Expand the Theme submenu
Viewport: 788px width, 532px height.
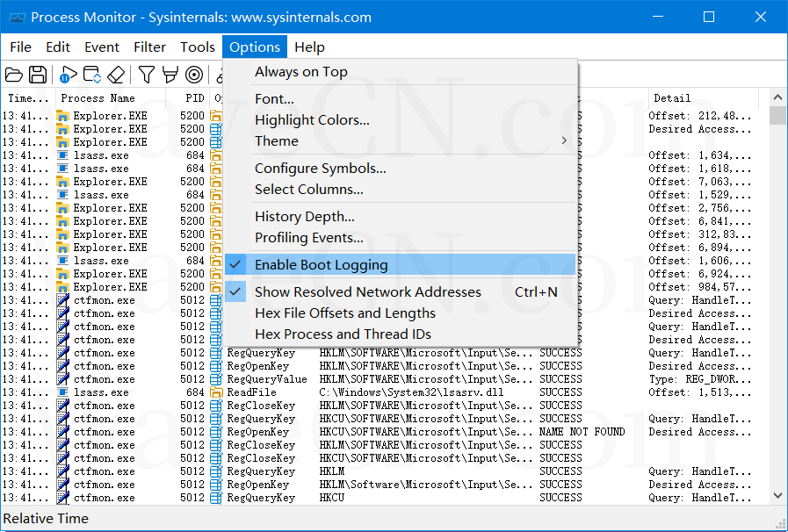400,141
